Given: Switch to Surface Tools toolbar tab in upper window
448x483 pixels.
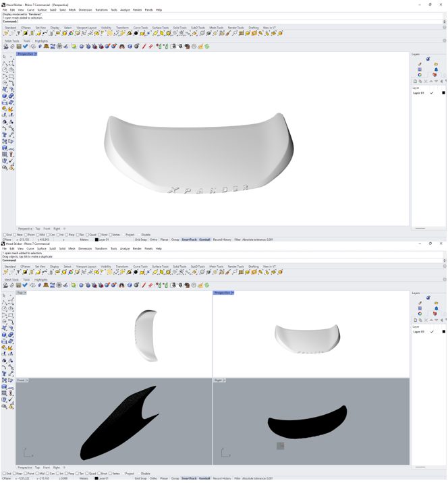Looking at the screenshot, I should 161,28.
